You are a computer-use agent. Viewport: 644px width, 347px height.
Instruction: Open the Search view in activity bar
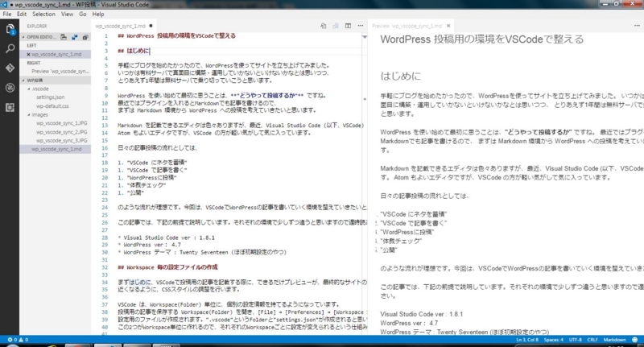tap(10, 48)
